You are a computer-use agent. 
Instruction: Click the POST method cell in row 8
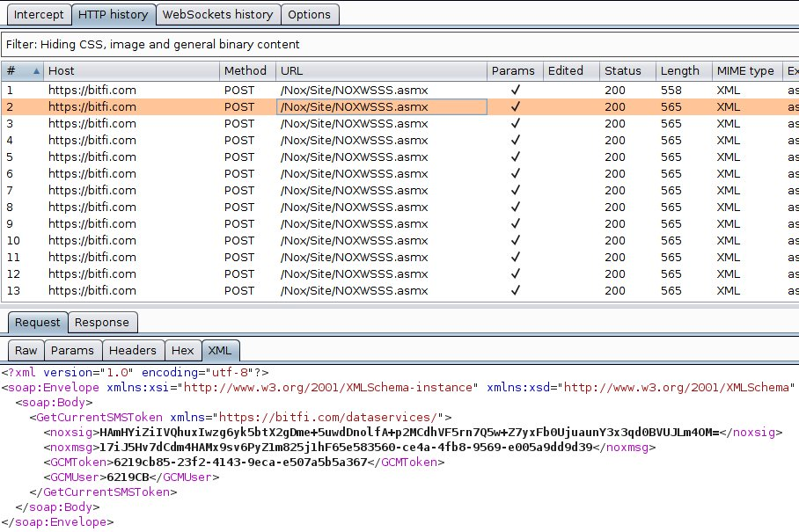239,208
